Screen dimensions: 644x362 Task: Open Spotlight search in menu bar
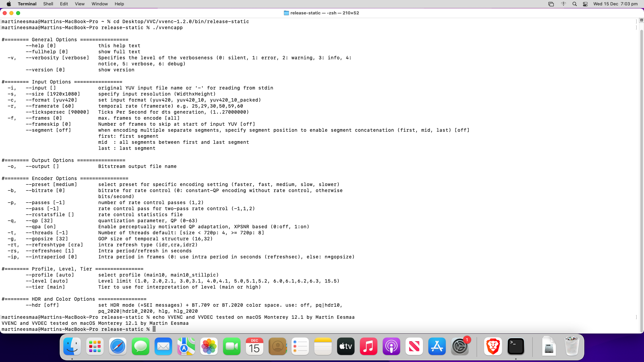575,4
